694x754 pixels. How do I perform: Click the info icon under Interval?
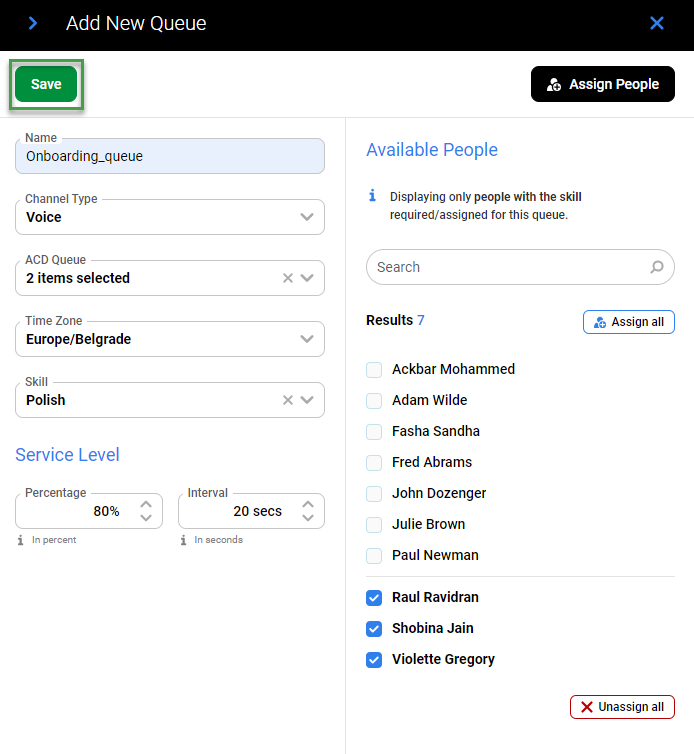tap(184, 540)
